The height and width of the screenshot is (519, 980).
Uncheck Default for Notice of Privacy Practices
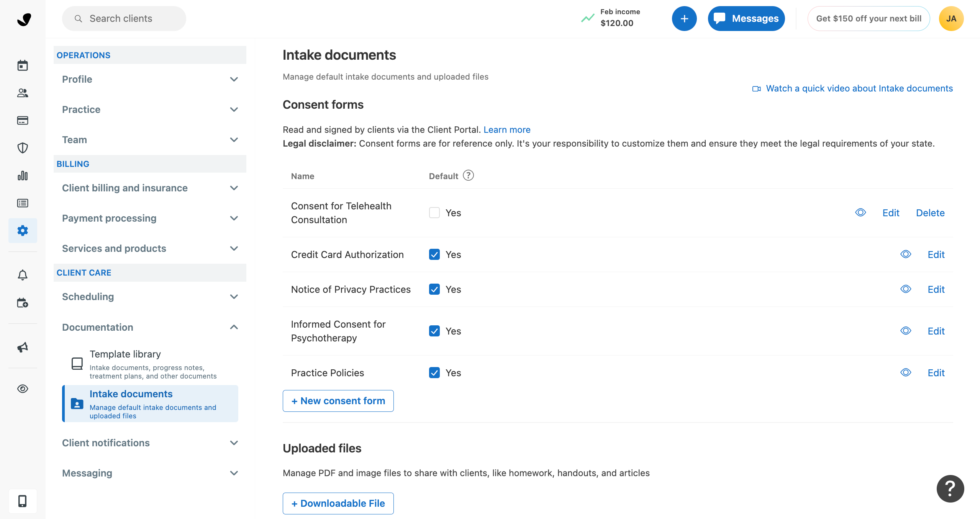click(434, 289)
